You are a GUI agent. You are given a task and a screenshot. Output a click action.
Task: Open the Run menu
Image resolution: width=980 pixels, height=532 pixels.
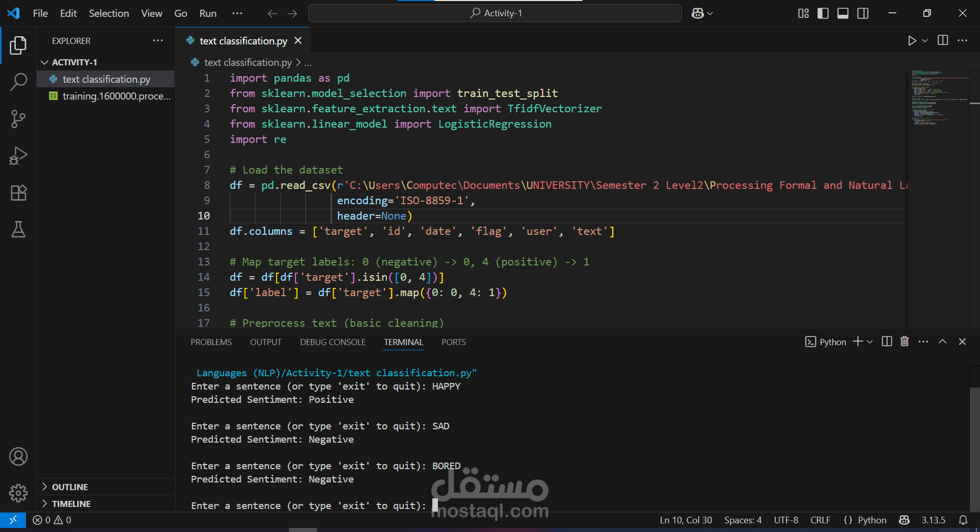tap(208, 13)
